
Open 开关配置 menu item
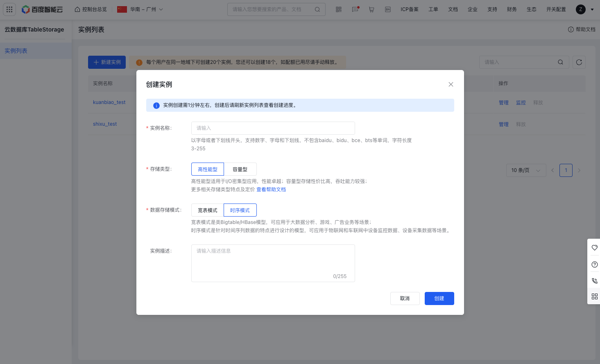556,9
